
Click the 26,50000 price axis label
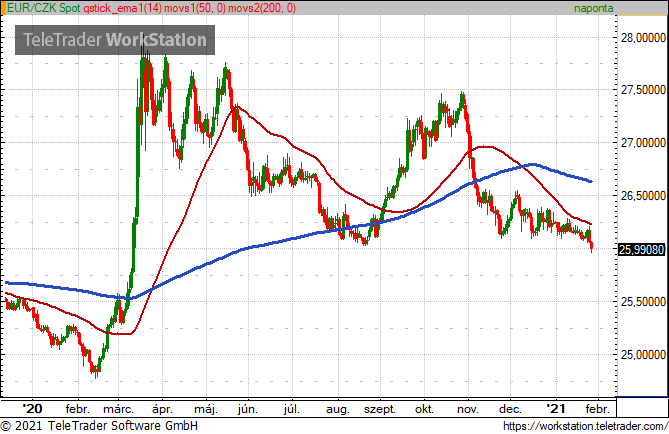pyautogui.click(x=643, y=195)
